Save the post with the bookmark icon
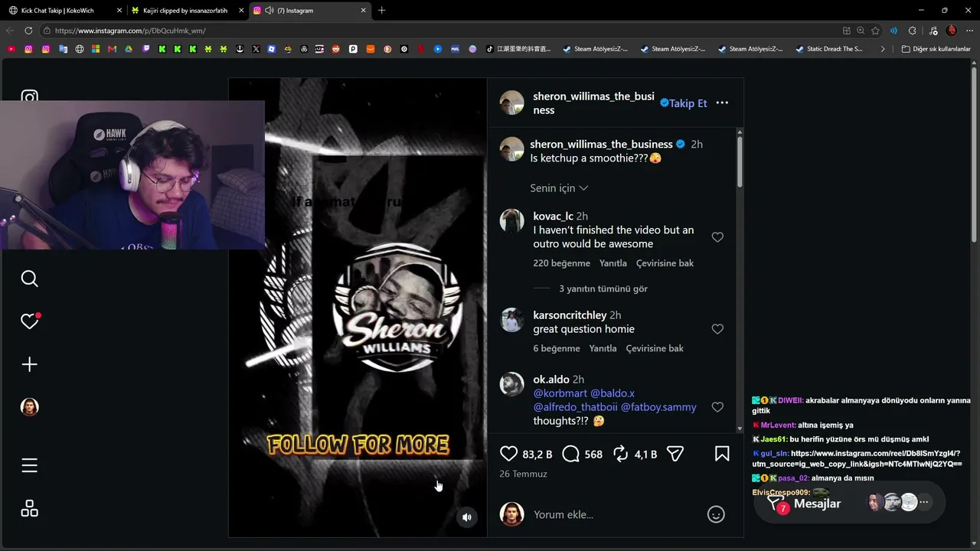 click(722, 454)
